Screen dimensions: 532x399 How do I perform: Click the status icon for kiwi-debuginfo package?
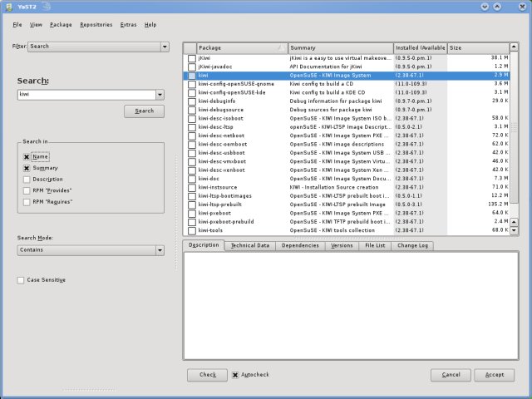(191, 101)
